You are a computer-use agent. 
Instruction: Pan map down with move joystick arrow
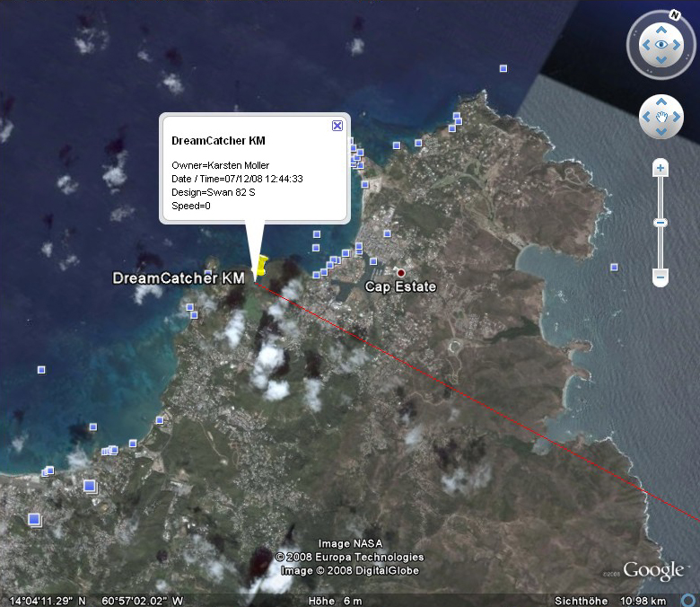661,132
